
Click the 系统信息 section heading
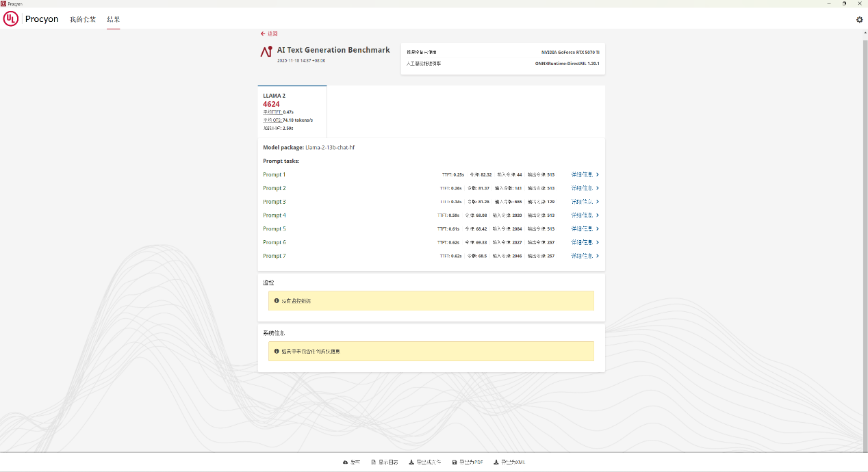tap(274, 333)
